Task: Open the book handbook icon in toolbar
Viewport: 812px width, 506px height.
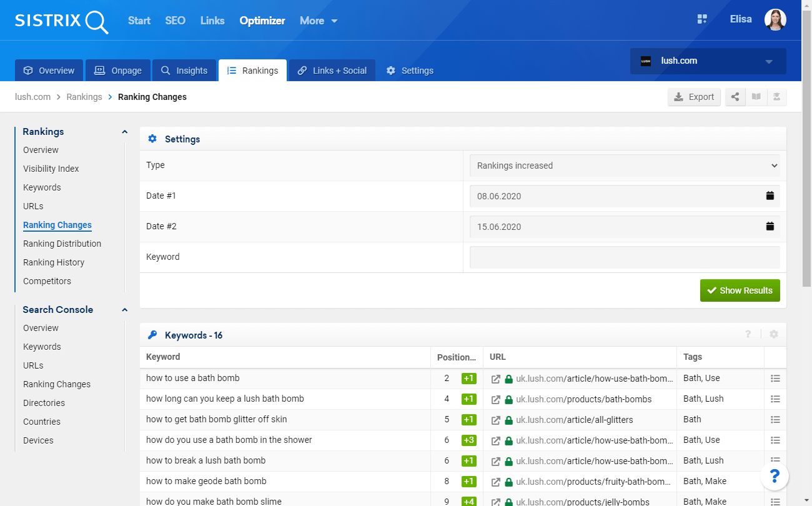Action: click(x=756, y=97)
